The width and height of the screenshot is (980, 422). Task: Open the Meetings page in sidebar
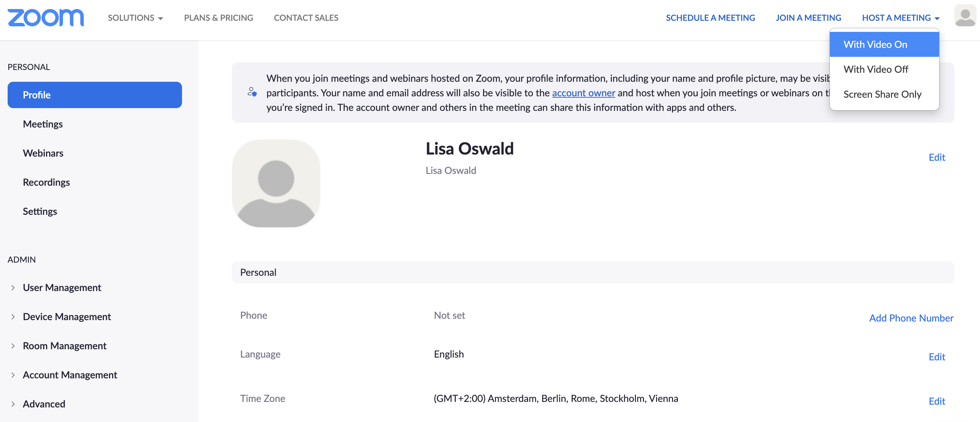pos(43,124)
